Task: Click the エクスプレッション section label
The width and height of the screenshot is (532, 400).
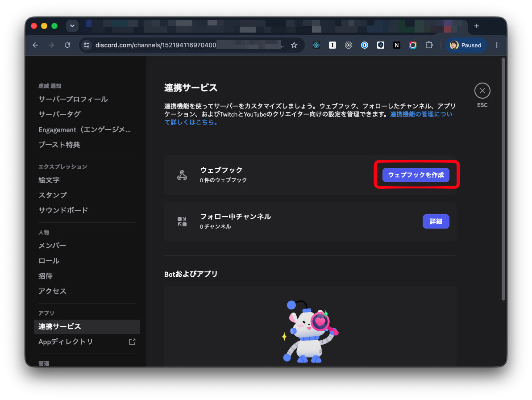Action: (x=63, y=167)
